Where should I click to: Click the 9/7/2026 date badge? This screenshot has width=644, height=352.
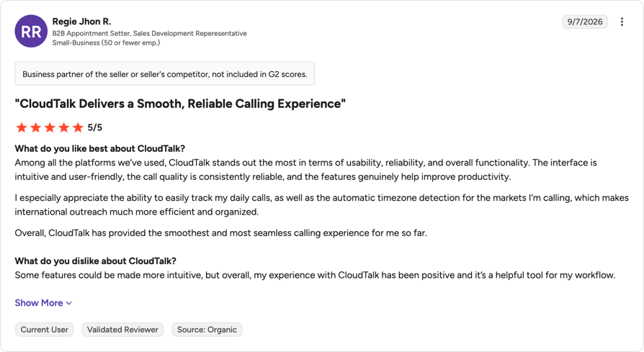point(585,22)
